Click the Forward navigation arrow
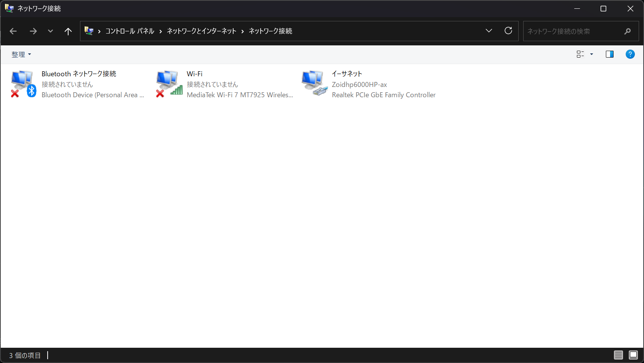 click(33, 31)
